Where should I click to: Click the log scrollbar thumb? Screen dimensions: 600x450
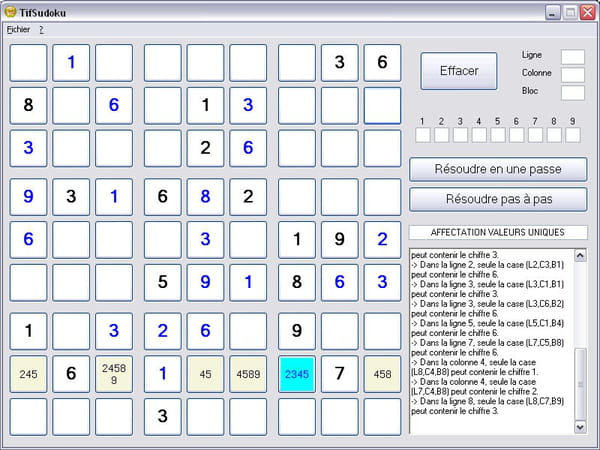(580, 384)
